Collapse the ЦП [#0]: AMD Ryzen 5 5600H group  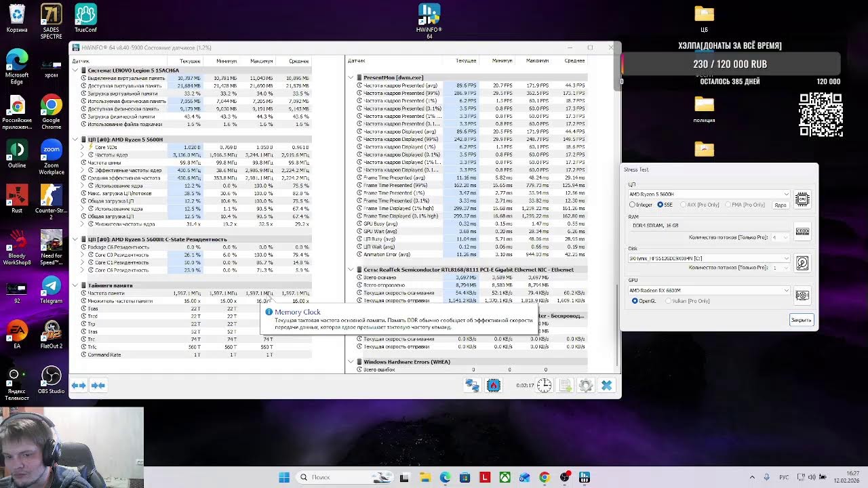(75, 140)
